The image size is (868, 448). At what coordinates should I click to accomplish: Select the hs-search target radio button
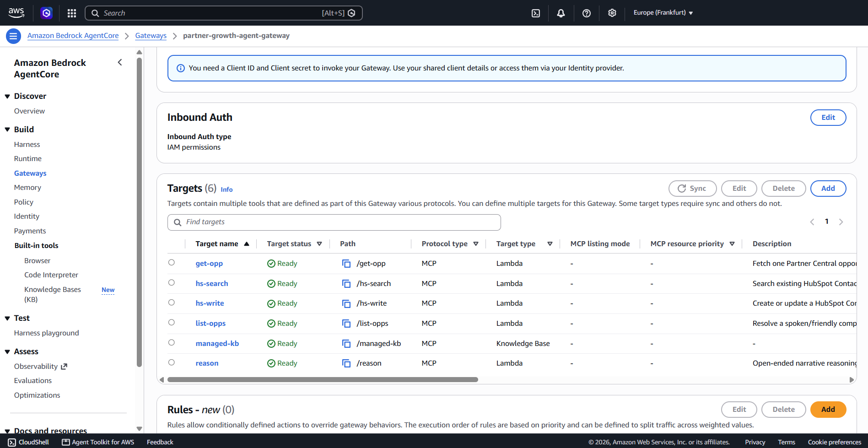172,283
